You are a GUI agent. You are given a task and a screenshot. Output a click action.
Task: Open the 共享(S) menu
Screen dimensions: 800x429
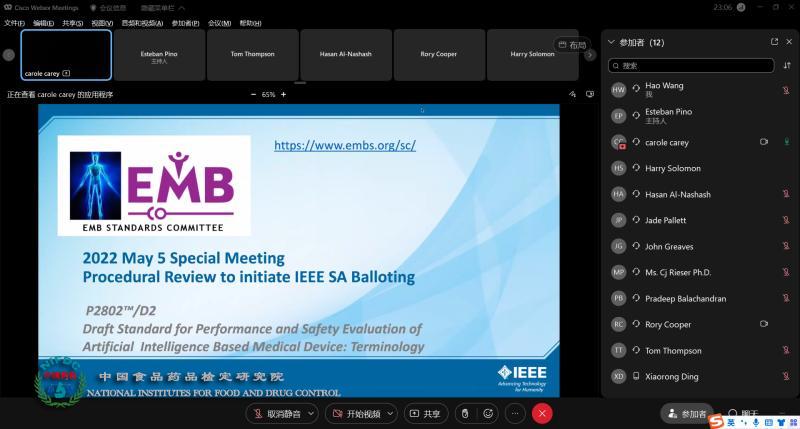[x=72, y=23]
